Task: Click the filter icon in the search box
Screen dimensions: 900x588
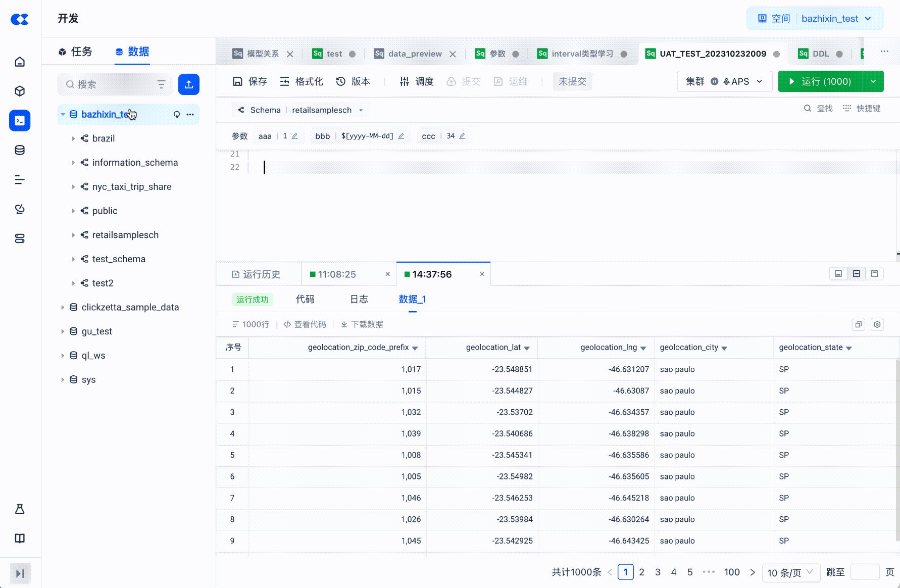Action: tap(161, 84)
